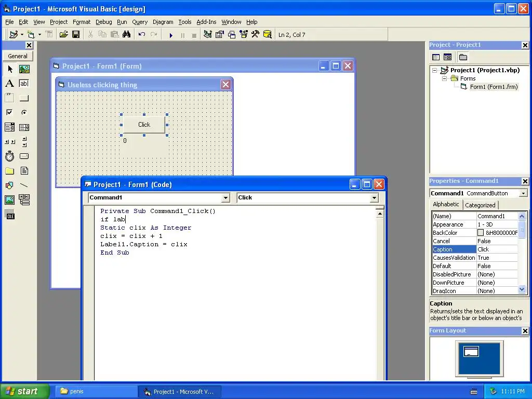Select the Default property row
This screenshot has width=532, height=399.
[x=475, y=266]
